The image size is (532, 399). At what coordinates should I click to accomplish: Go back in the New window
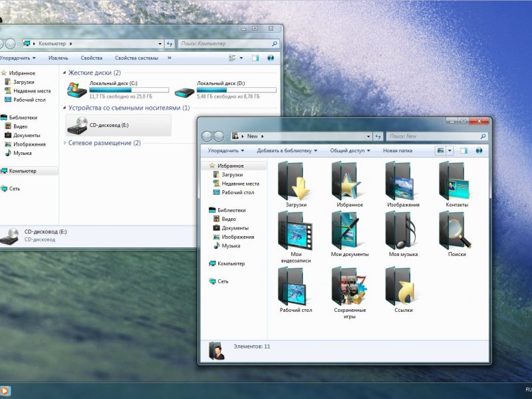pos(207,136)
